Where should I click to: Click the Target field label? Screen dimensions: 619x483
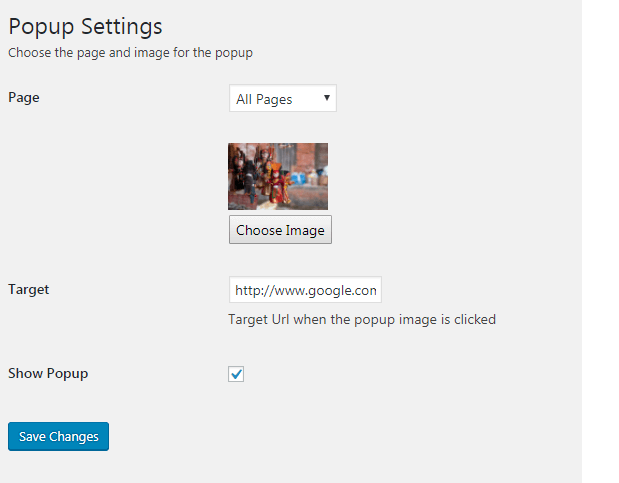(28, 289)
